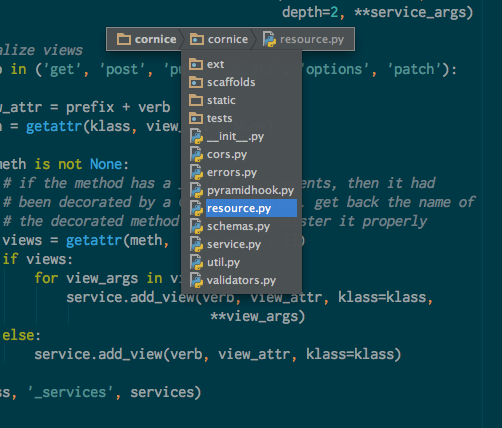Click the Python icon next to highlighted resource.py

coord(196,208)
